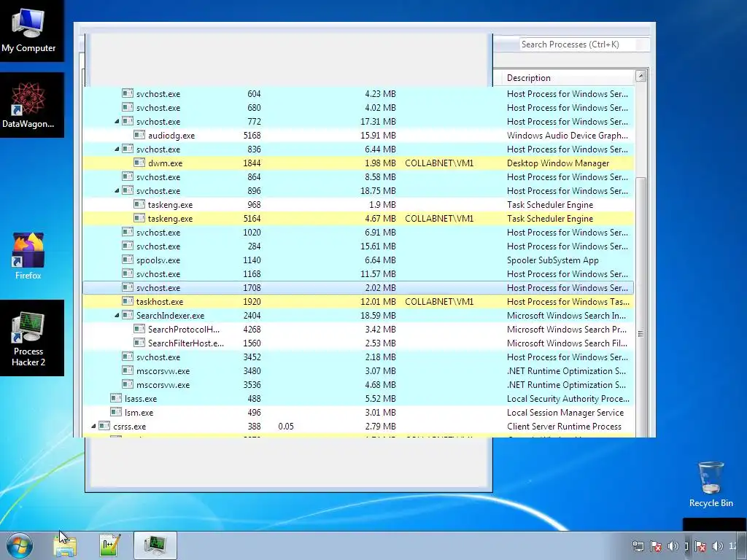Click the icon of mscorsvw.exe PID 3480
This screenshot has height=560, width=747.
[x=127, y=370]
